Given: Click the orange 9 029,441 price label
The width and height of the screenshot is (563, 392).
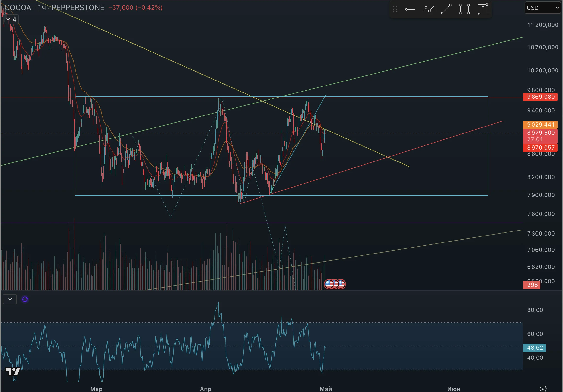Looking at the screenshot, I should [x=540, y=125].
